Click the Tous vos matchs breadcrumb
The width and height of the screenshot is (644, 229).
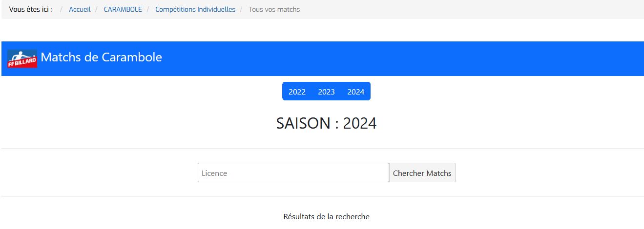coord(274,9)
